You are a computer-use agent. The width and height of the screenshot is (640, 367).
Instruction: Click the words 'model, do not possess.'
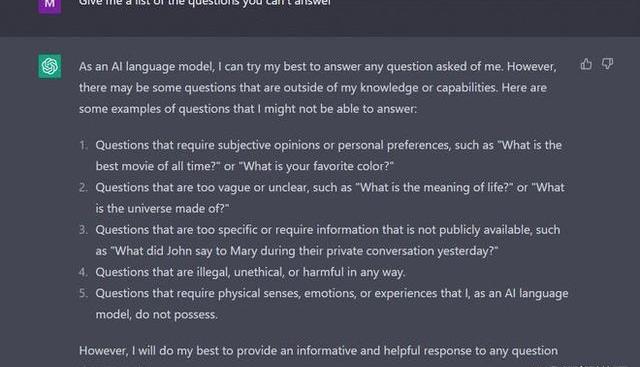157,315
